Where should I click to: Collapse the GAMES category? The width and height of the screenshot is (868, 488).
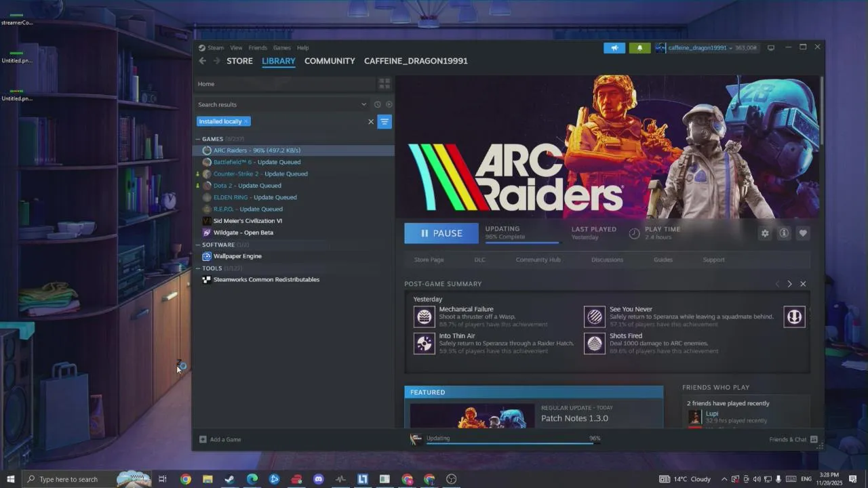coord(198,139)
